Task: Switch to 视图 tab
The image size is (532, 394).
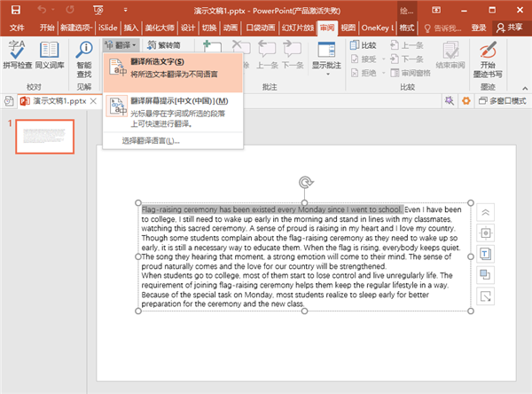Action: click(348, 28)
